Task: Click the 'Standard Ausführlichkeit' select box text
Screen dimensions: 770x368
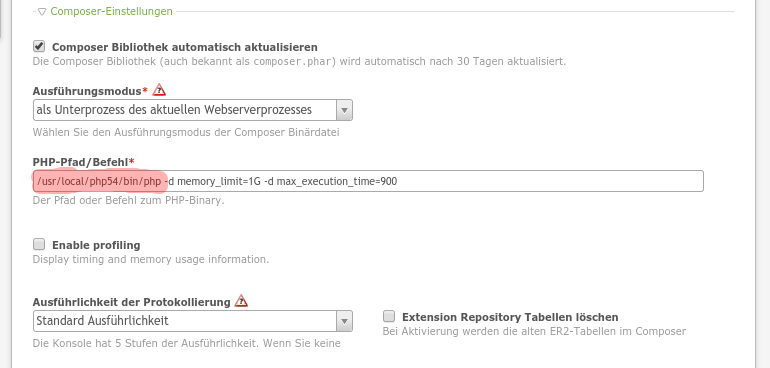Action: point(103,321)
